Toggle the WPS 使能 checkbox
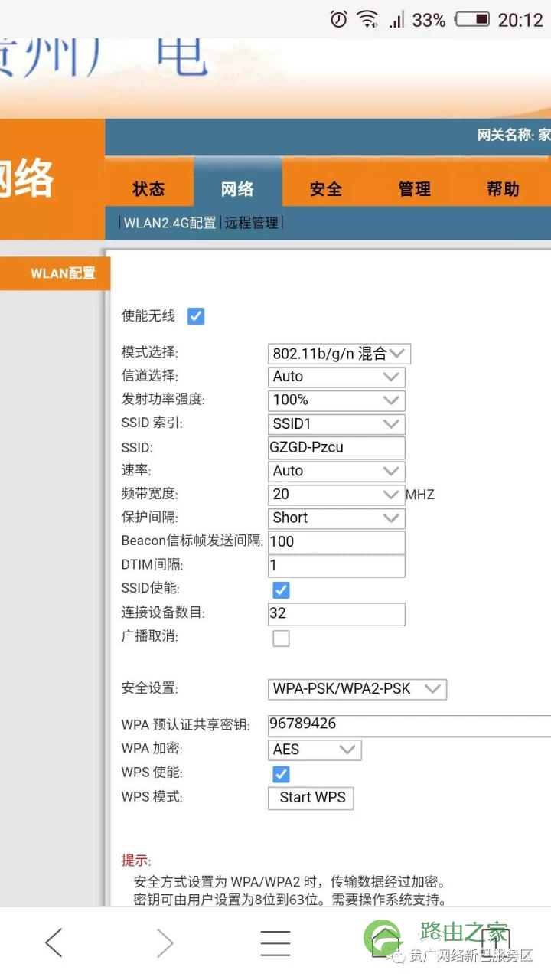This screenshot has width=551, height=980. point(282,774)
